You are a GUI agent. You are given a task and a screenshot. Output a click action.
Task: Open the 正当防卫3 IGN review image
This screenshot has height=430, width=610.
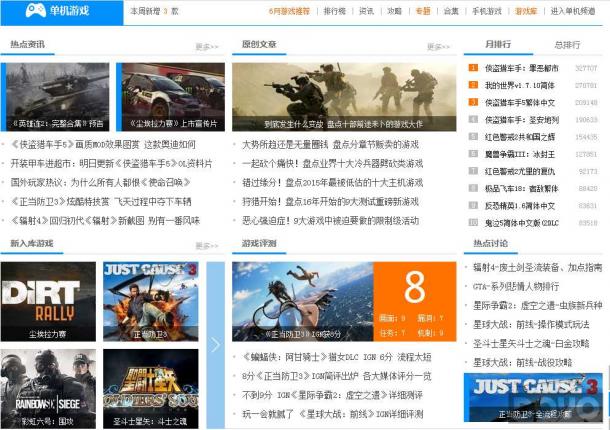click(x=303, y=302)
